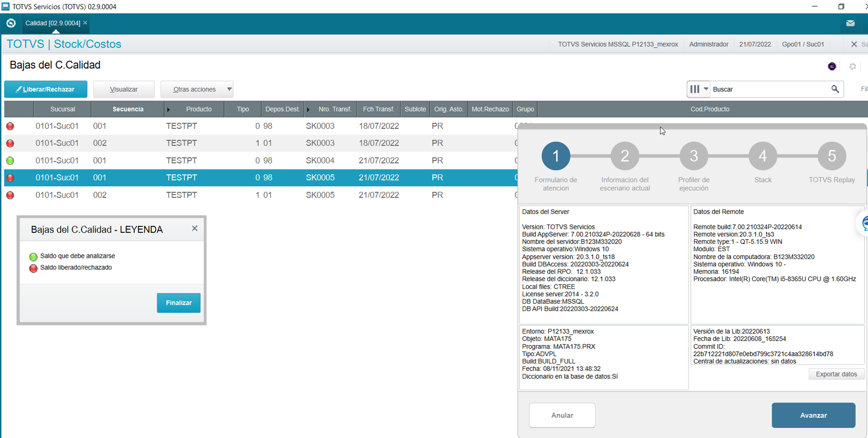Close the LEYENDA dialog with X

pyautogui.click(x=194, y=228)
